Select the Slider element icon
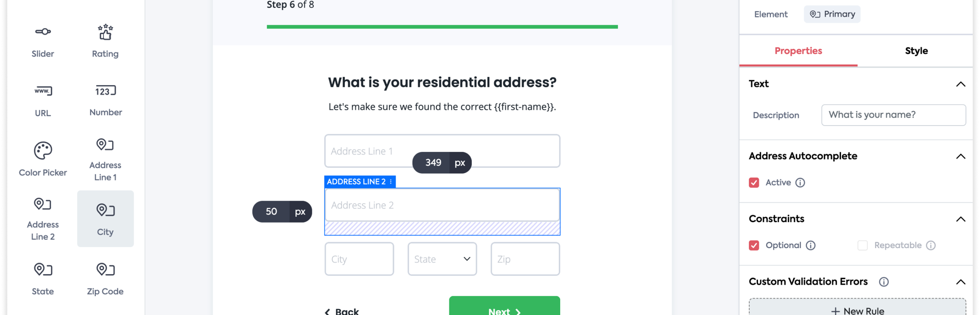Image resolution: width=980 pixels, height=315 pixels. tap(43, 32)
